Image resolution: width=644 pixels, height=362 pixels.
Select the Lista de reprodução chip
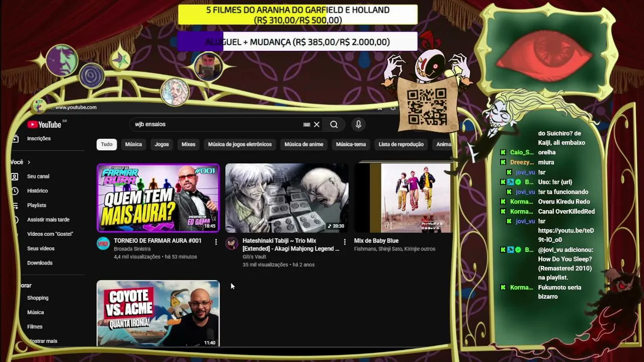click(401, 144)
